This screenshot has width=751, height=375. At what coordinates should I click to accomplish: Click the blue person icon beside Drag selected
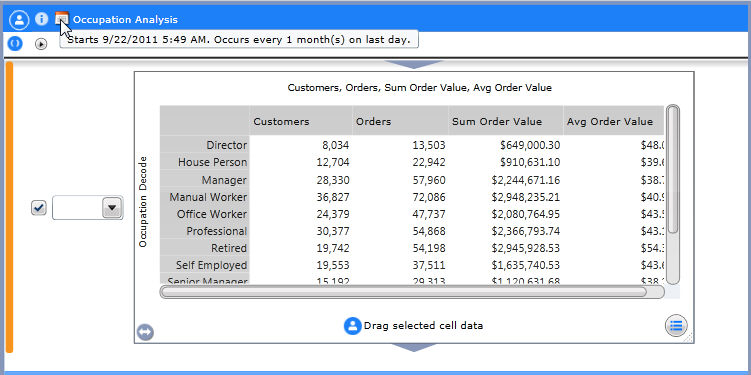click(x=353, y=326)
